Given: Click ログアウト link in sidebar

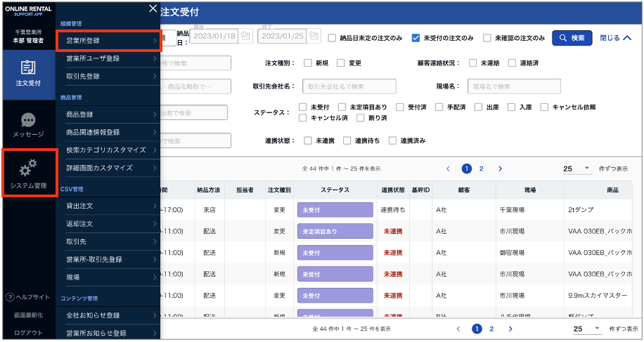Looking at the screenshot, I should pyautogui.click(x=28, y=333).
